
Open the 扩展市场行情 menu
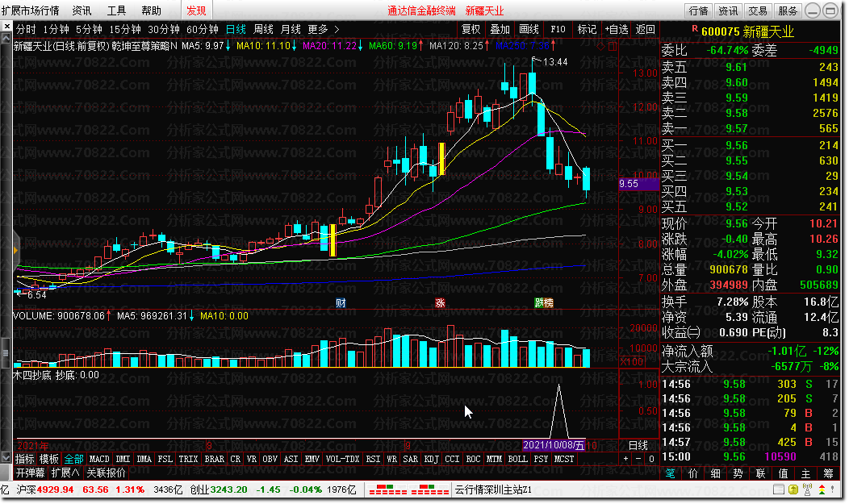(x=31, y=10)
